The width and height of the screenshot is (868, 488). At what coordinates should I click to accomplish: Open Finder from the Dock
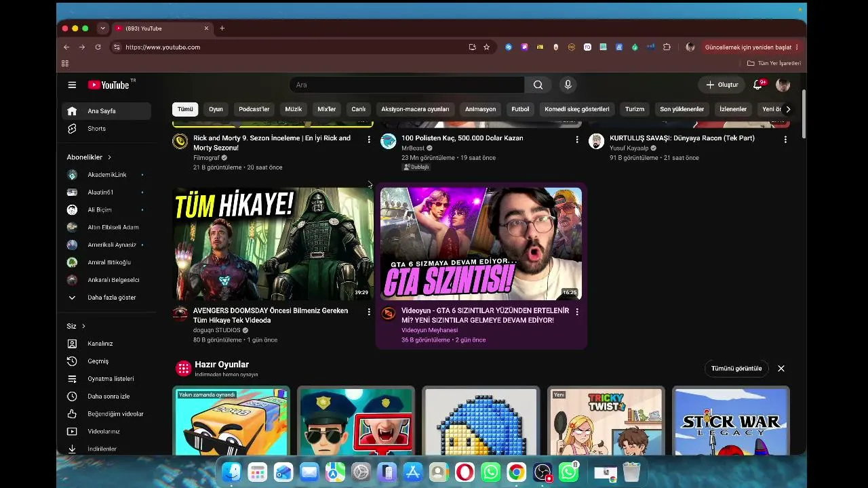pyautogui.click(x=231, y=472)
